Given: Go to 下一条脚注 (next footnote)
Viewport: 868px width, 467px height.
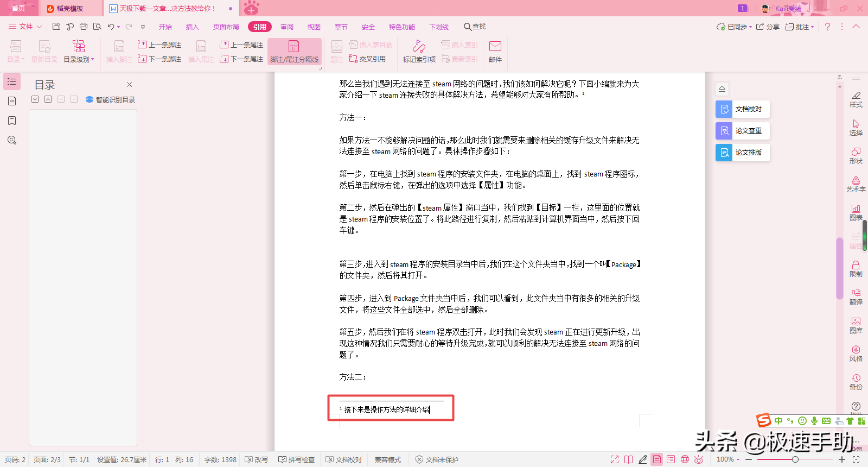Looking at the screenshot, I should (x=159, y=59).
